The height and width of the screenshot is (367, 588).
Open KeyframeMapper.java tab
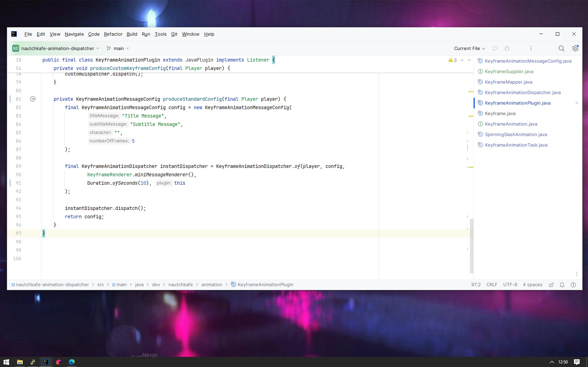[x=508, y=82]
